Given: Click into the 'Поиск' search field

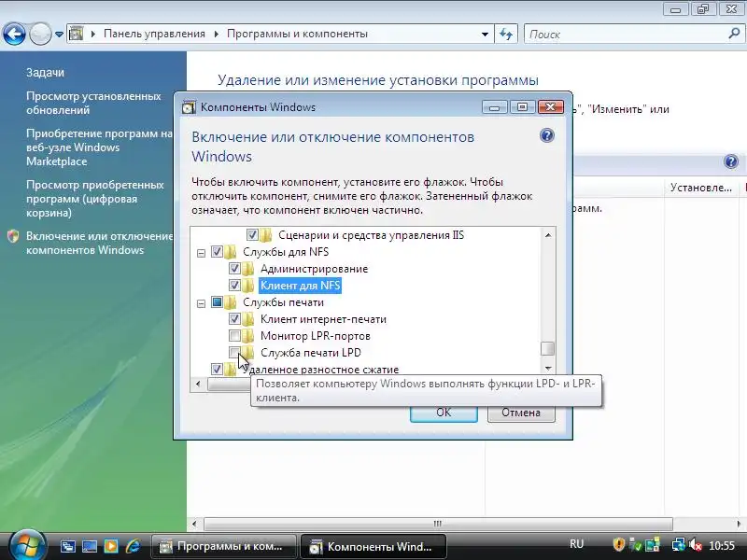Looking at the screenshot, I should [x=627, y=35].
